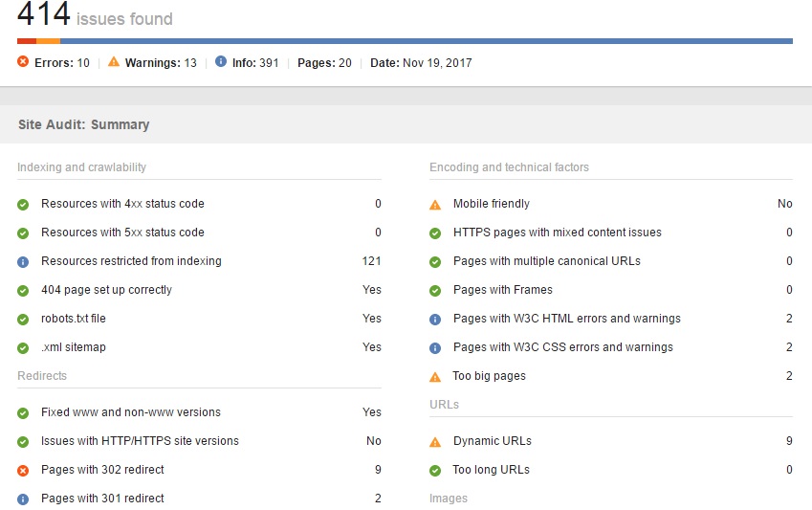Click green check icon beside 404 page set up
The height and width of the screenshot is (510, 812).
[x=23, y=291]
